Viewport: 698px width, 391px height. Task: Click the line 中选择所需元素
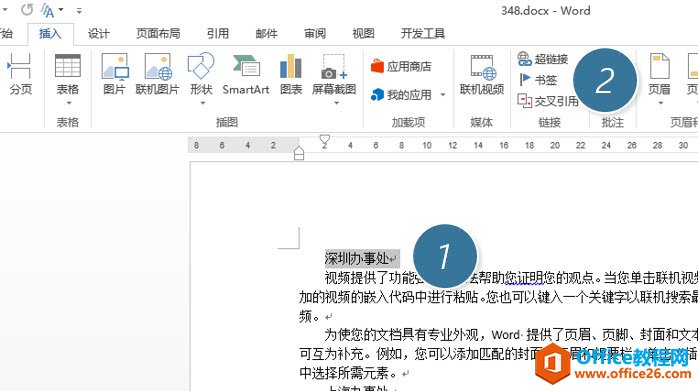coord(348,372)
